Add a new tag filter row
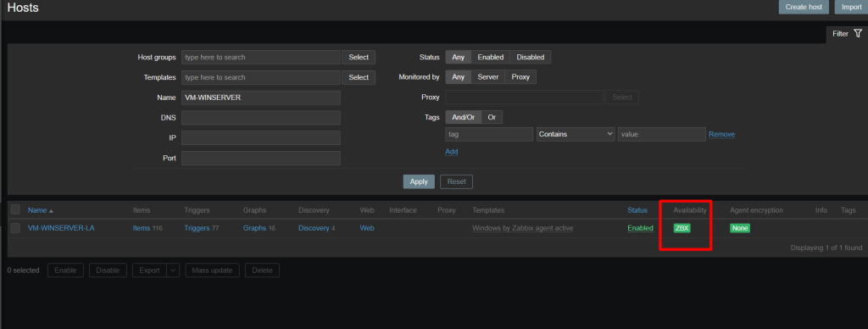The height and width of the screenshot is (329, 868). (452, 151)
